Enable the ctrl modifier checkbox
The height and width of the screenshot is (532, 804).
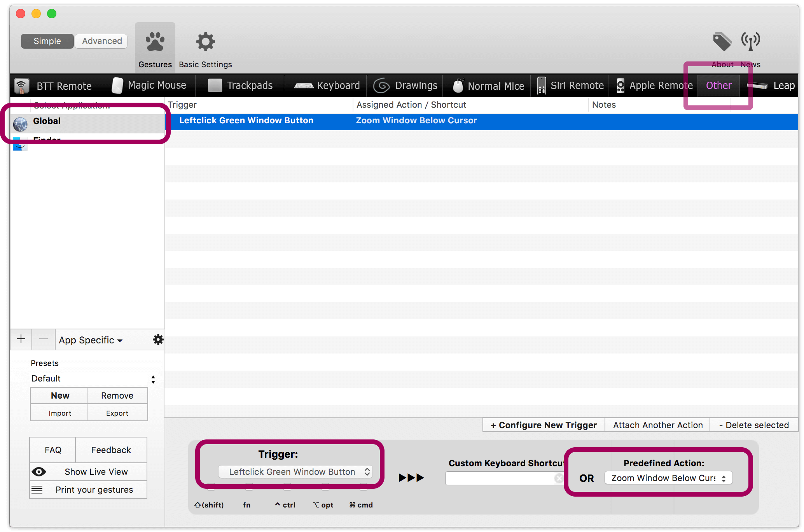tap(287, 486)
